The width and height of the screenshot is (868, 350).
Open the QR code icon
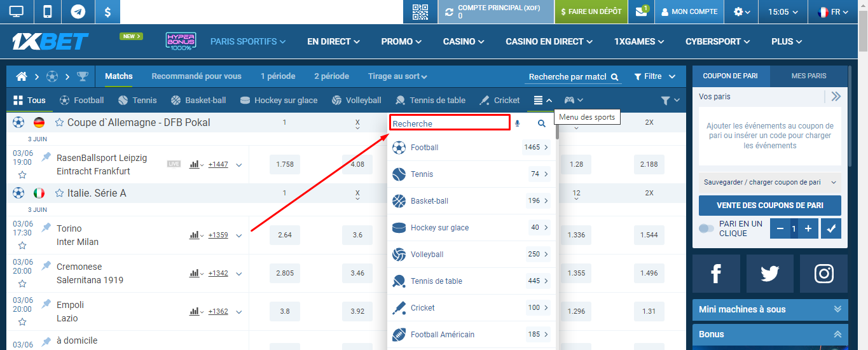420,11
